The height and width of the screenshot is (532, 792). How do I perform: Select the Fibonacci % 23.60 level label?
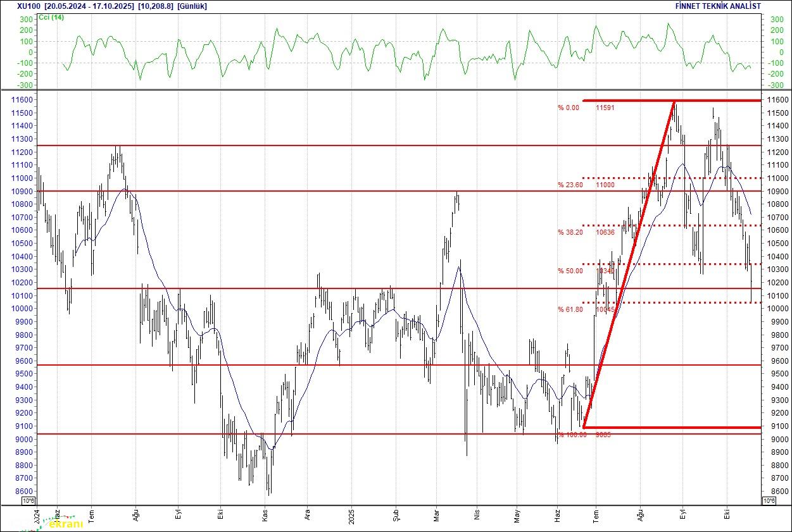pyautogui.click(x=570, y=185)
